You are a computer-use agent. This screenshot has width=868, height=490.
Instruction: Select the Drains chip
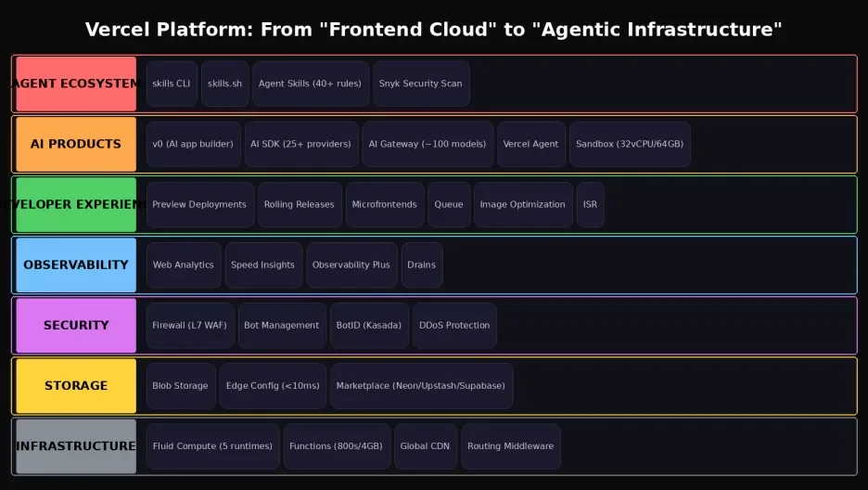click(421, 264)
